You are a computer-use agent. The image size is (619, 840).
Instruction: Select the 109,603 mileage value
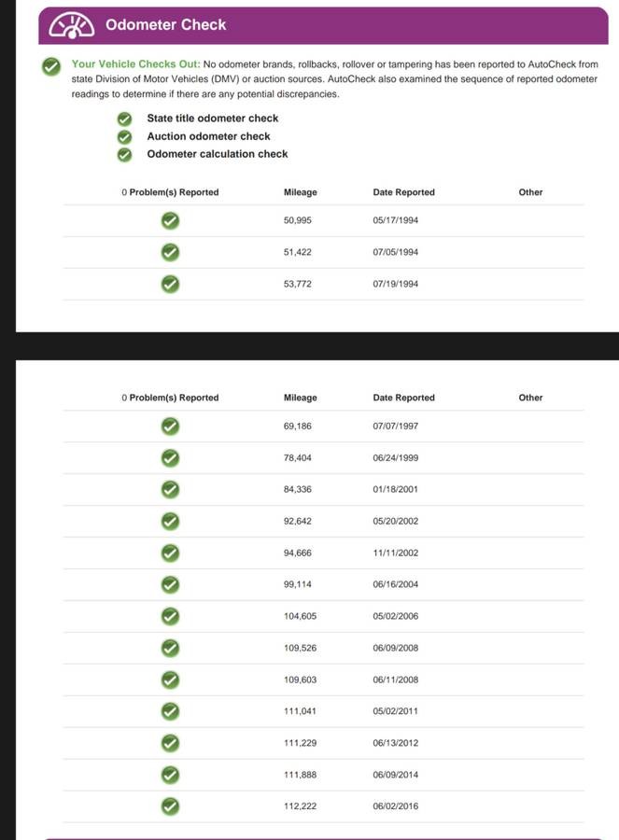tap(300, 679)
